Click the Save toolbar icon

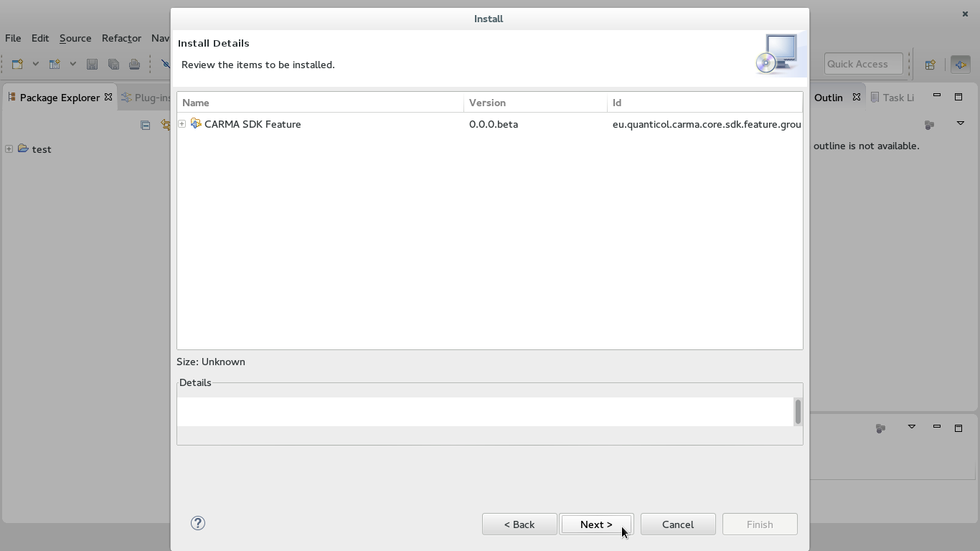[x=92, y=64]
